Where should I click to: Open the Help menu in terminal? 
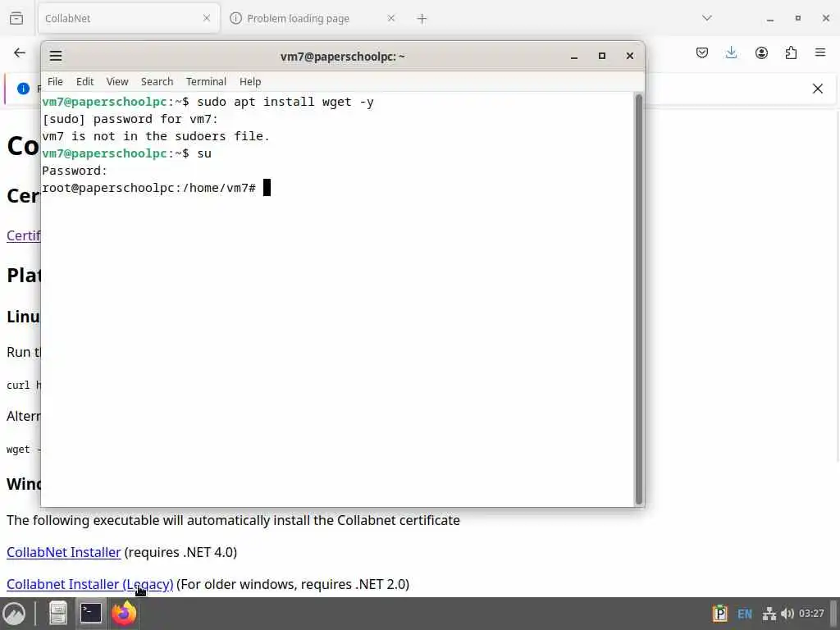click(249, 81)
